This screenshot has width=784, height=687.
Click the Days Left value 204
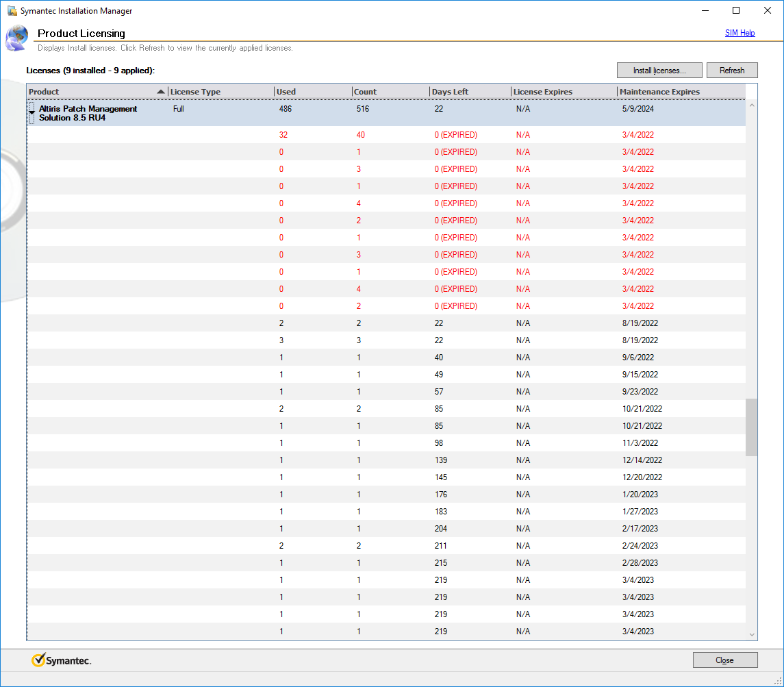(441, 529)
